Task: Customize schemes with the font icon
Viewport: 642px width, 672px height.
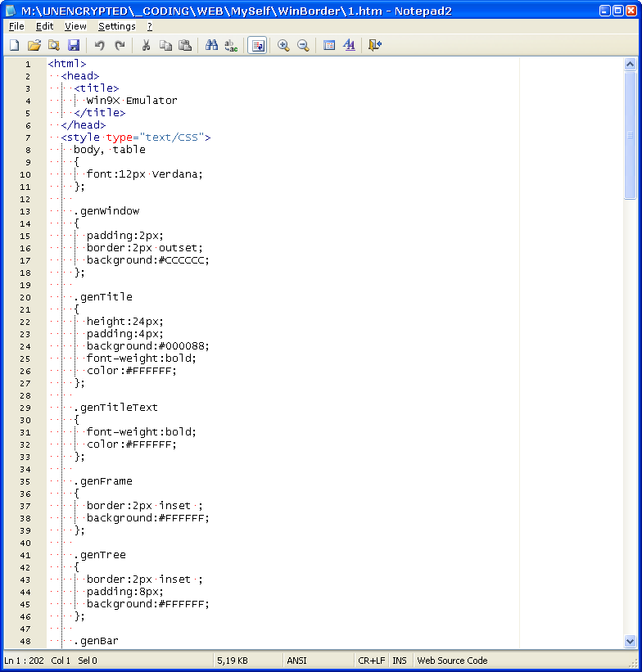Action: click(x=349, y=45)
